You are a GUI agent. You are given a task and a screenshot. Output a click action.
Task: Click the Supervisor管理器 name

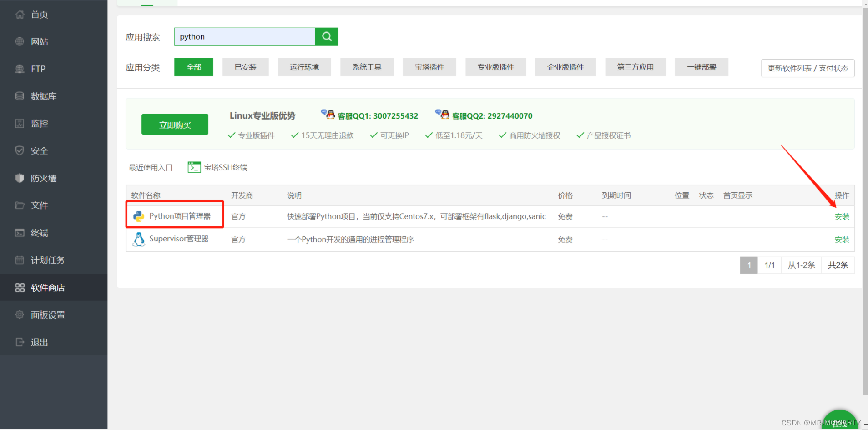(x=179, y=239)
